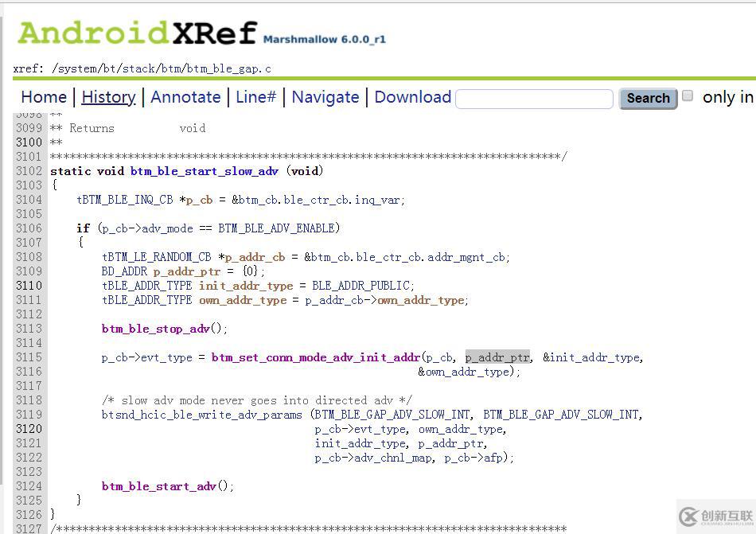Click p_addr_cb declaration on line 3108
The width and height of the screenshot is (756, 534).
pos(255,257)
